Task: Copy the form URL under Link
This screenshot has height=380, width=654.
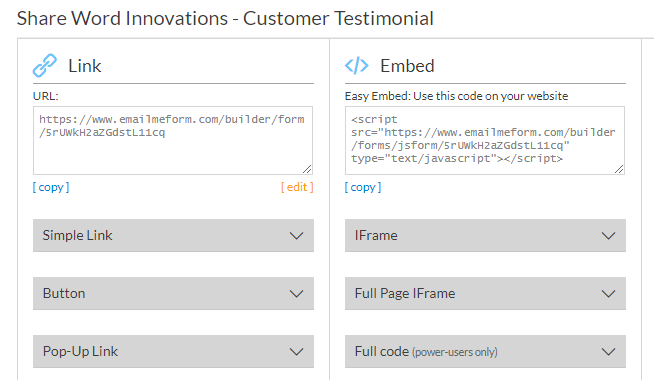Action: click(x=51, y=187)
